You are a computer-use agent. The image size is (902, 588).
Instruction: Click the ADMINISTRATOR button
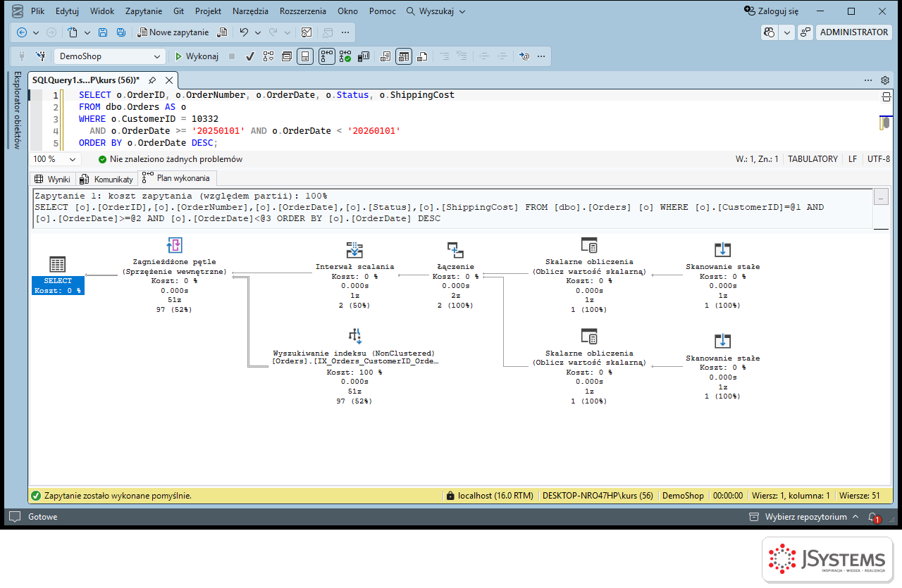point(854,32)
